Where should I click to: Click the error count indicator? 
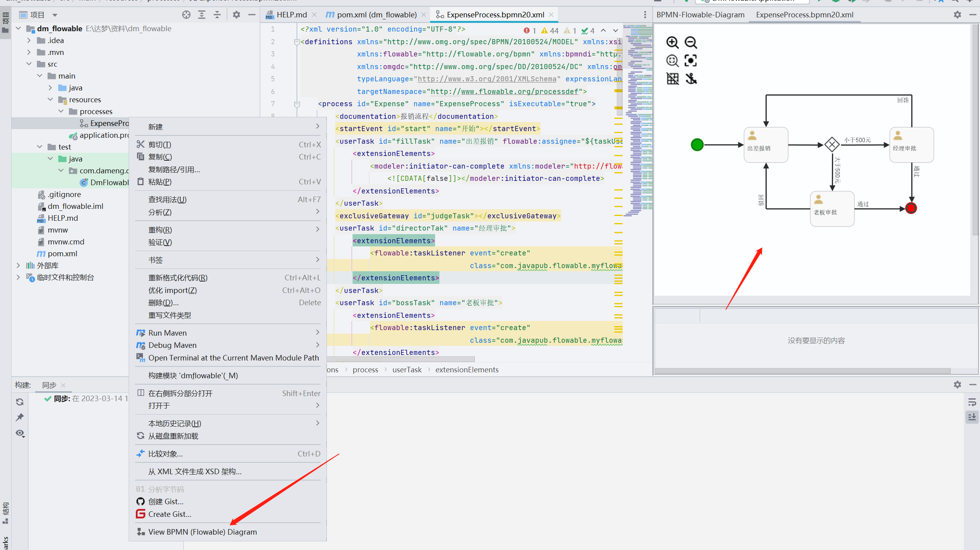pyautogui.click(x=530, y=30)
